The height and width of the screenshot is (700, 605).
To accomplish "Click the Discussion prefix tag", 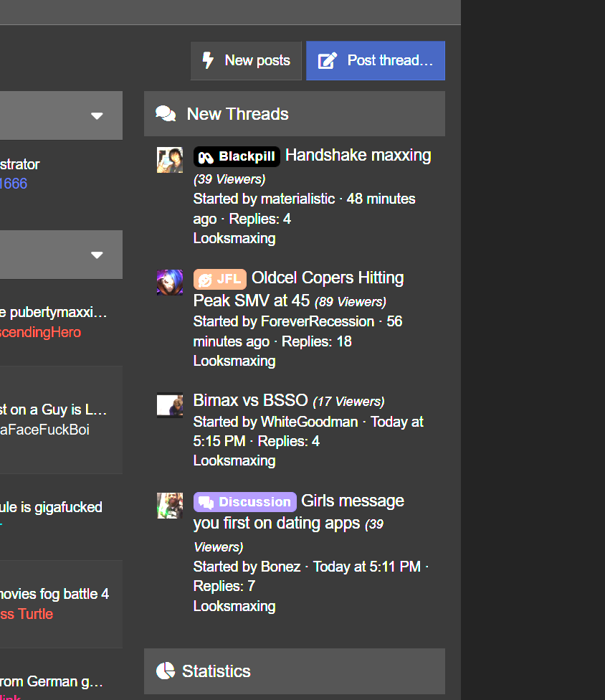I will tap(245, 502).
